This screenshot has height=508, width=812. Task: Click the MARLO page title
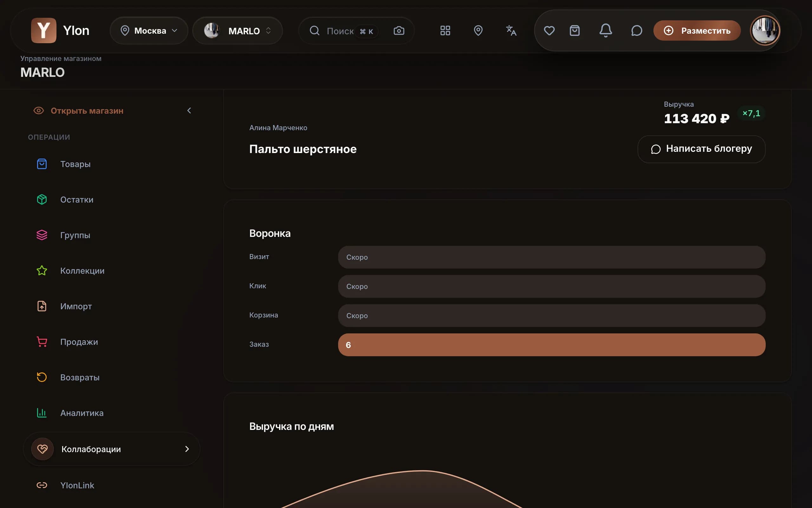(43, 73)
